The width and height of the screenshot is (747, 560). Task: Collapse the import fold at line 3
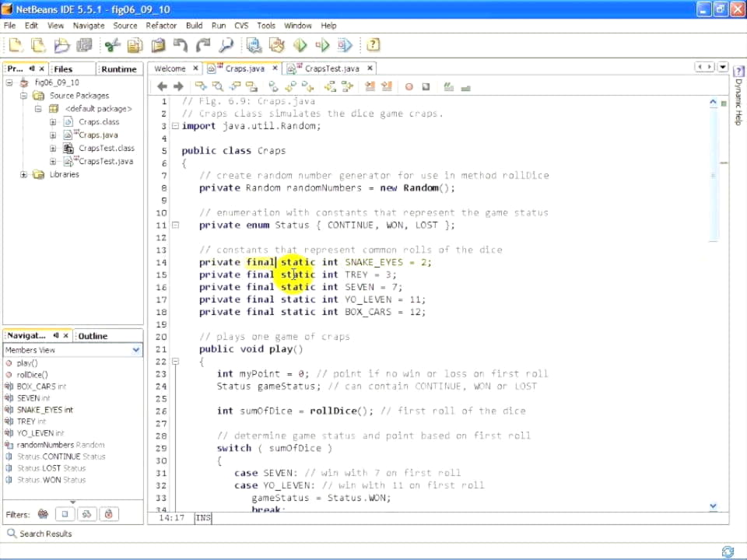pyautogui.click(x=175, y=126)
